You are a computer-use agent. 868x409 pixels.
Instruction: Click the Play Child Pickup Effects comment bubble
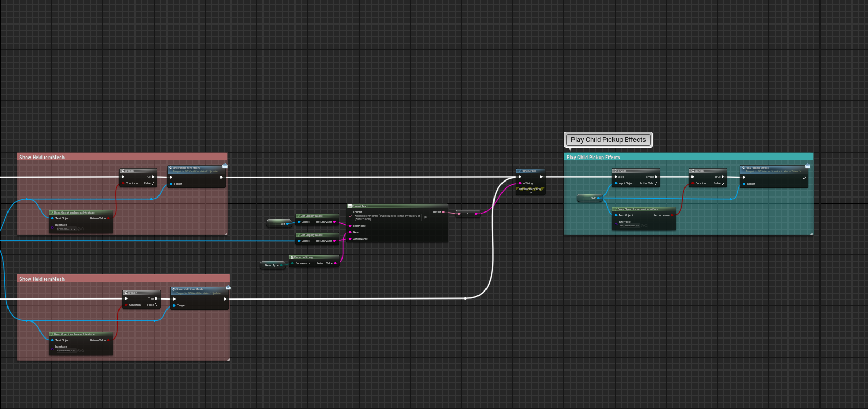[x=608, y=140]
